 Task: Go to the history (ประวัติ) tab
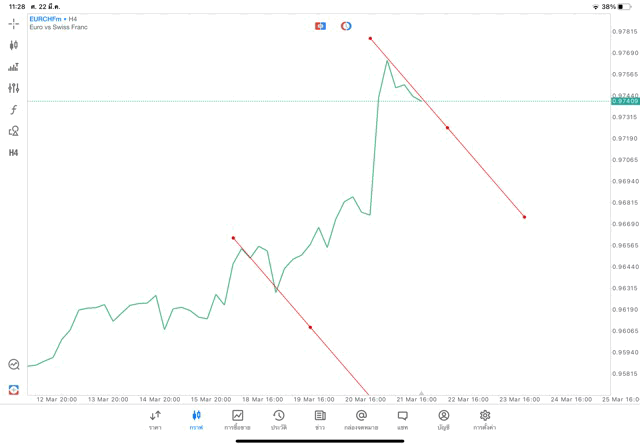point(279,419)
